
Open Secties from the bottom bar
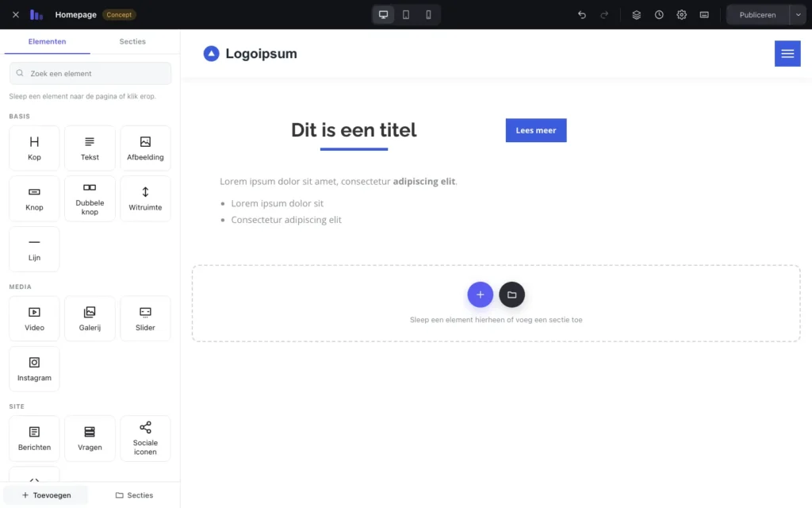click(134, 495)
